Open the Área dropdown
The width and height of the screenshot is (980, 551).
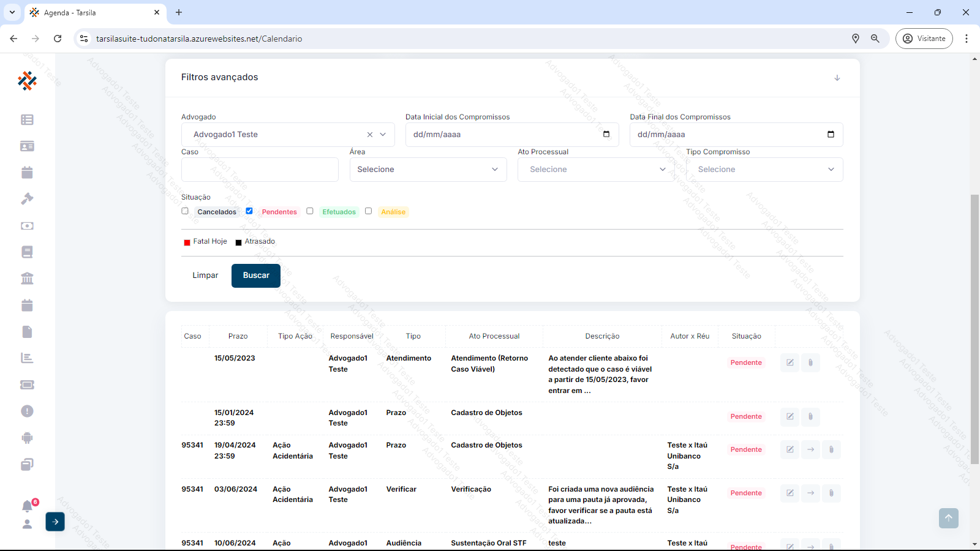coord(428,170)
